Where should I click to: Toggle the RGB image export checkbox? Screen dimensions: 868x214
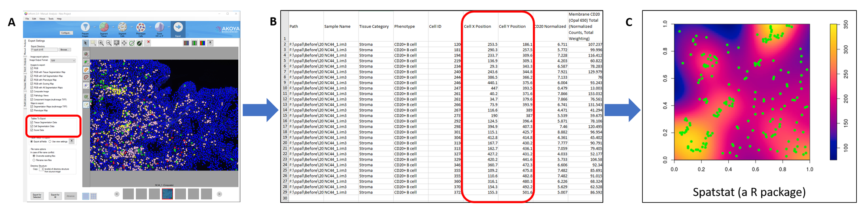pyautogui.click(x=32, y=68)
